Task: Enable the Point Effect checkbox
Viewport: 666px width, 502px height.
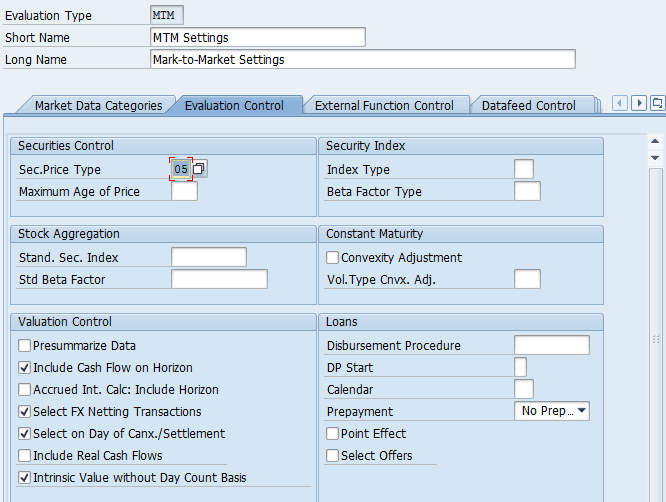Action: pos(333,434)
